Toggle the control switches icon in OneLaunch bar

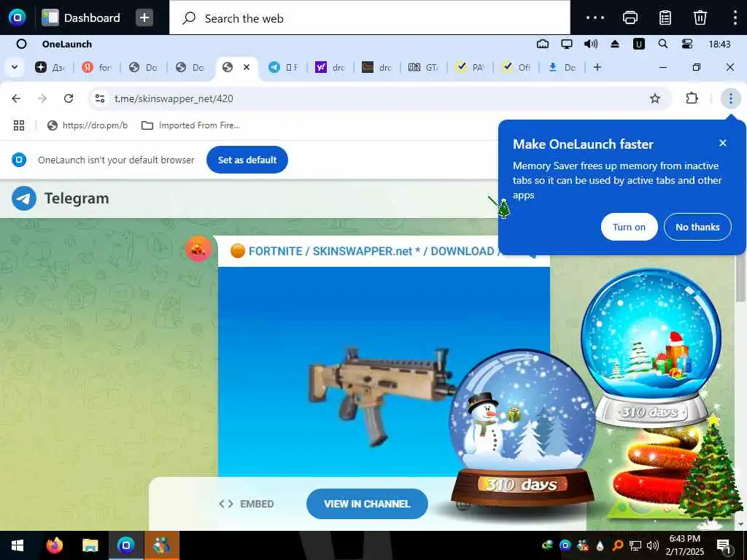687,44
